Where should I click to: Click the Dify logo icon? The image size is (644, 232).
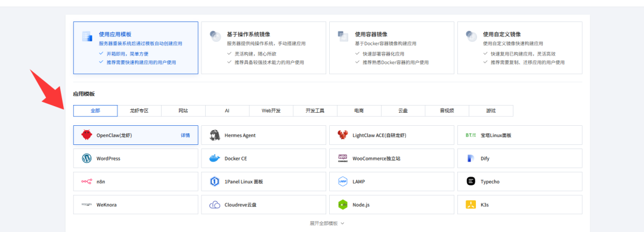470,158
